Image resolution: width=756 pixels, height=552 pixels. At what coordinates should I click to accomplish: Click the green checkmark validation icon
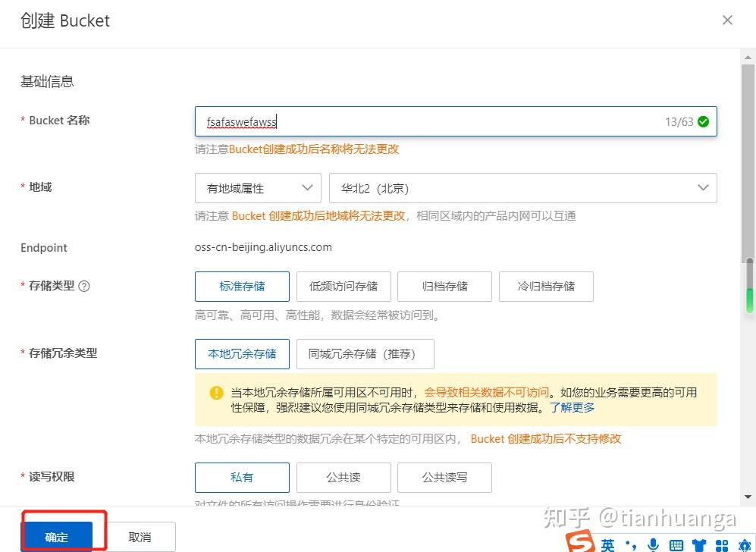point(703,121)
